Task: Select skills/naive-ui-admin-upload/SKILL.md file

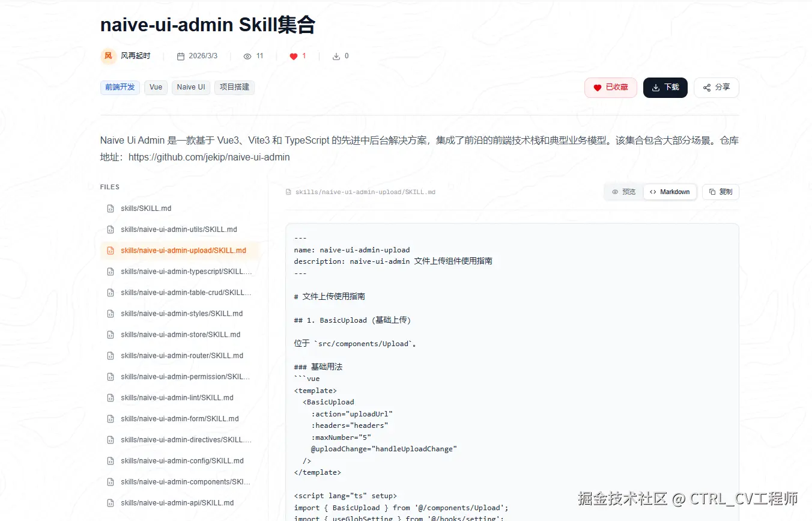Action: click(180, 251)
